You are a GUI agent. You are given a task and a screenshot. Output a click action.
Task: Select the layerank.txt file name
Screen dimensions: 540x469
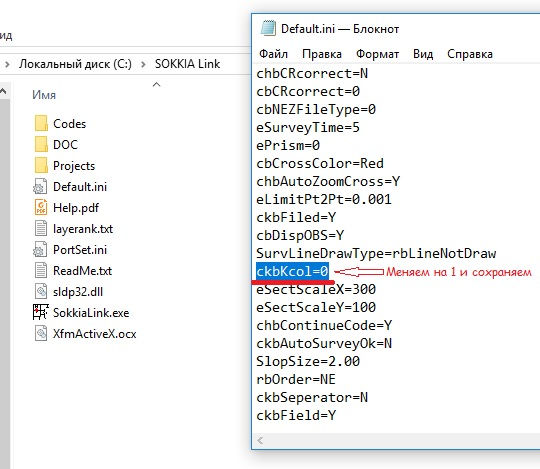coord(83,229)
